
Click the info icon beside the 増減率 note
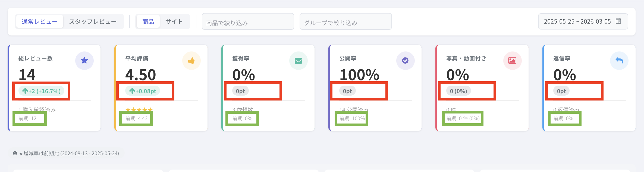pos(15,153)
